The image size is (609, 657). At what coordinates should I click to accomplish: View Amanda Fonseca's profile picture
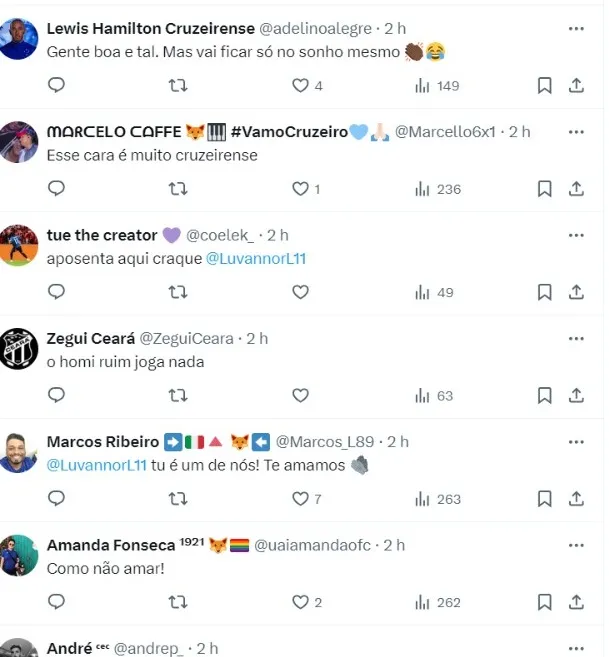(19, 555)
